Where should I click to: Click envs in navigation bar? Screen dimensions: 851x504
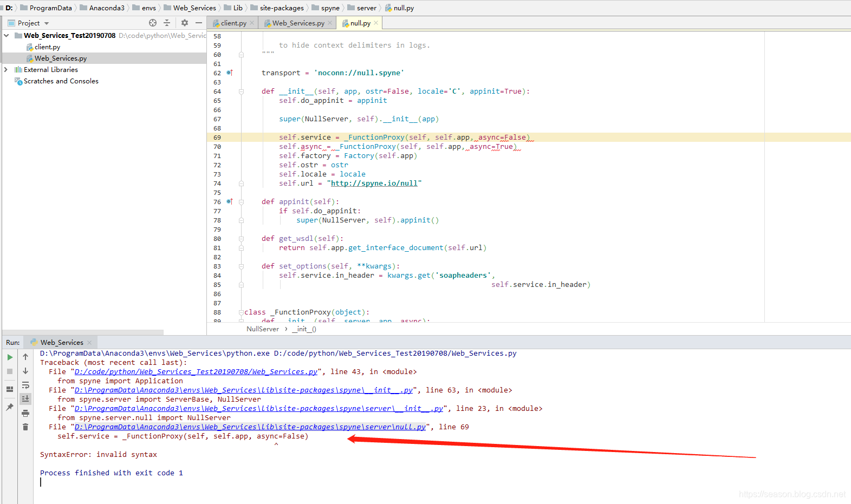pos(144,8)
